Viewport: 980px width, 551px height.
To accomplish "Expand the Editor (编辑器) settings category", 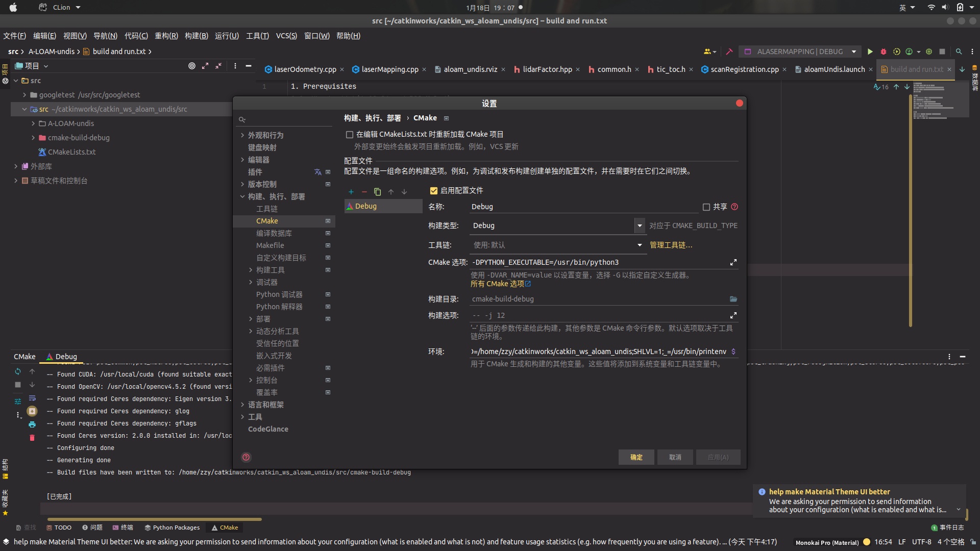I will (x=242, y=160).
